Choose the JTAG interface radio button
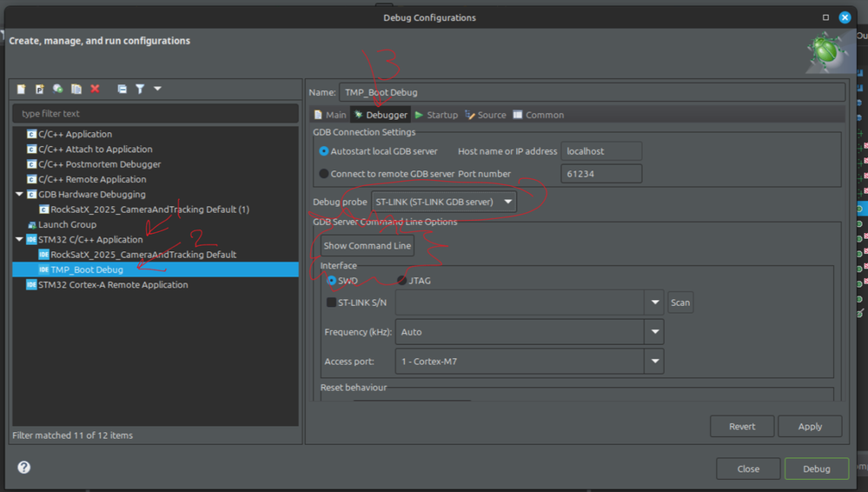This screenshot has width=868, height=492. pyautogui.click(x=402, y=281)
